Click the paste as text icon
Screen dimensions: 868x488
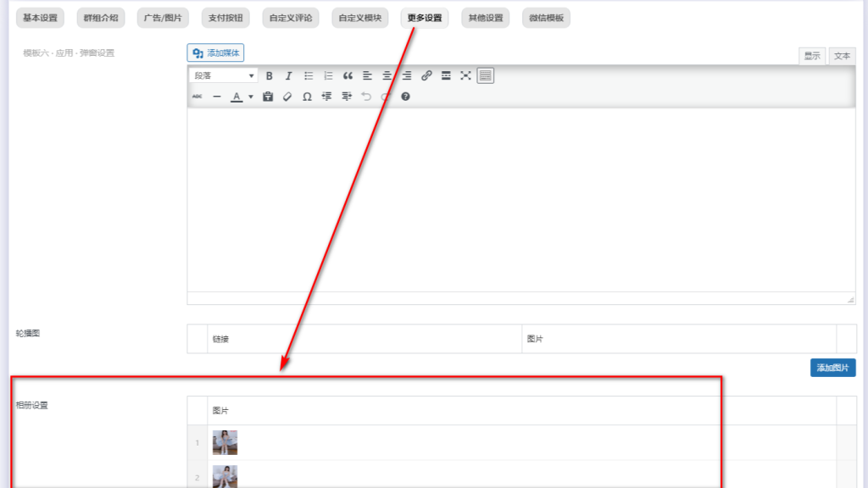268,97
